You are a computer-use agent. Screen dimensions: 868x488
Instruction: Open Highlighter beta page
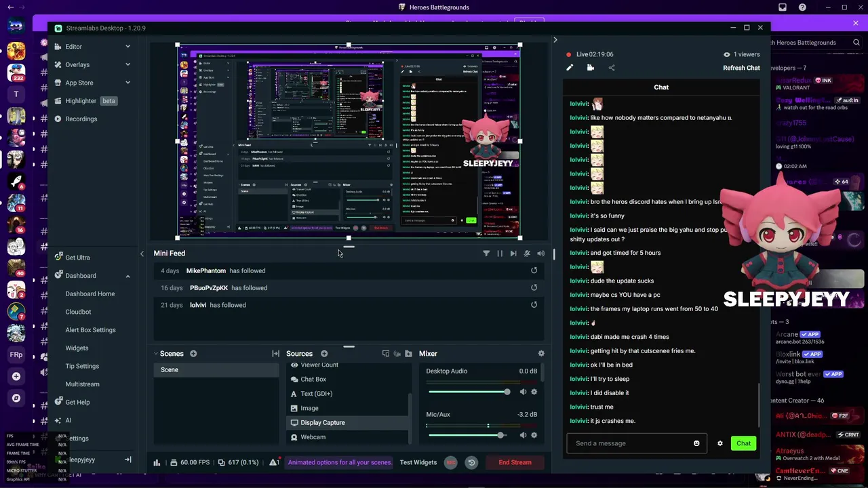click(x=86, y=101)
